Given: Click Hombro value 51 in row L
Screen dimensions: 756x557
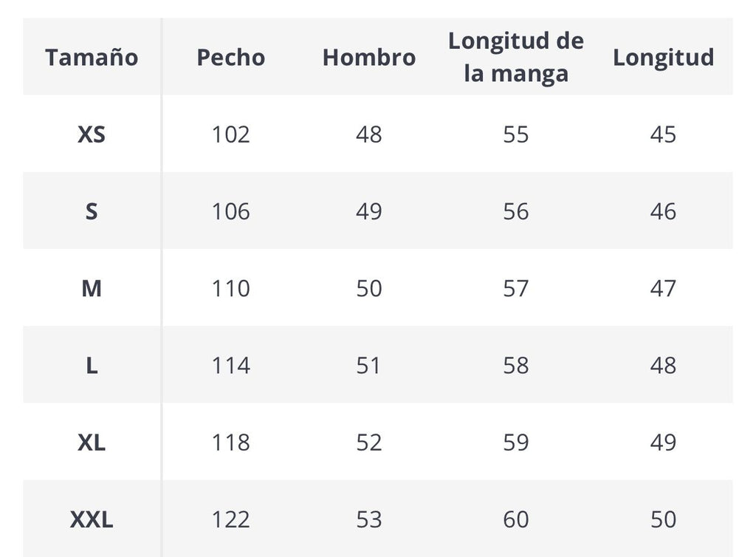Looking at the screenshot, I should point(368,365).
